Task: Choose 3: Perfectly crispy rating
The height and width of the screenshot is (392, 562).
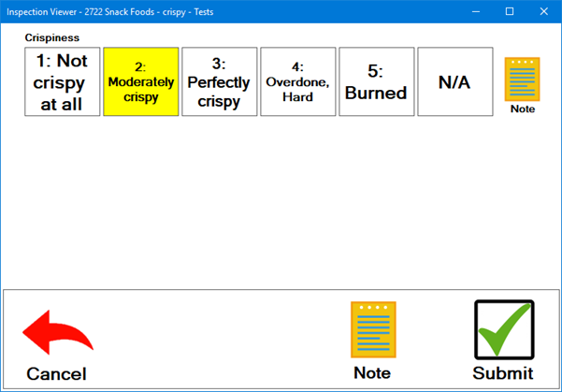Action: pos(219,82)
